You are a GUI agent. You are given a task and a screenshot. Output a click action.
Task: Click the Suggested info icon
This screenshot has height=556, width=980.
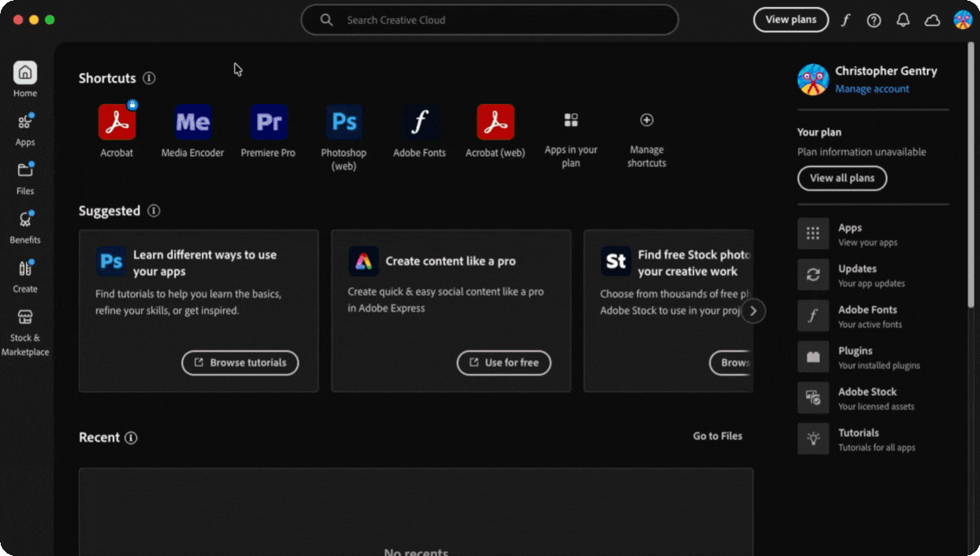(x=154, y=211)
